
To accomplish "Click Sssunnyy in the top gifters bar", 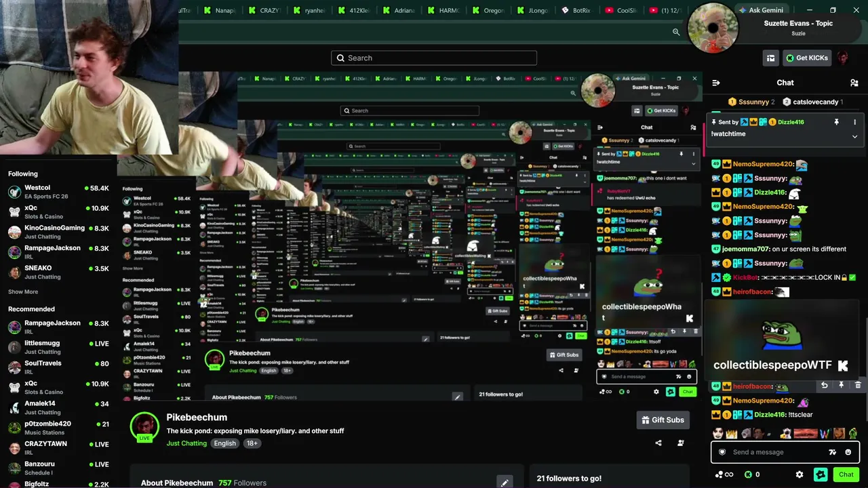I will 751,102.
